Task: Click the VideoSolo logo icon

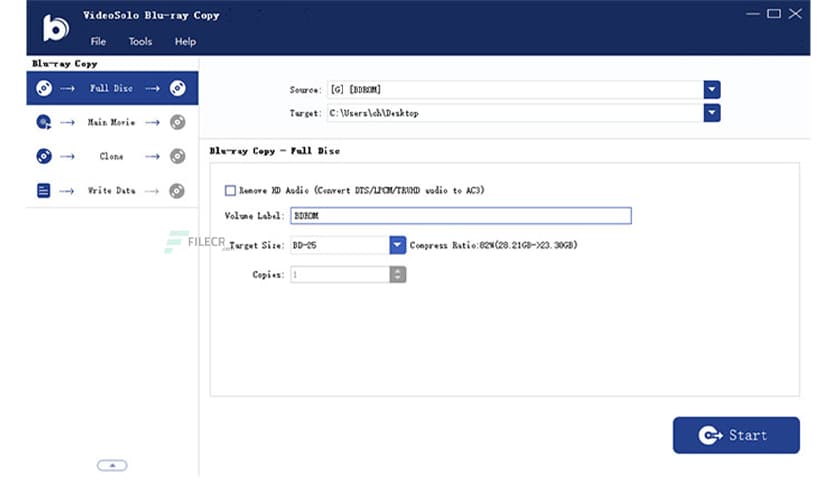Action: 55,28
